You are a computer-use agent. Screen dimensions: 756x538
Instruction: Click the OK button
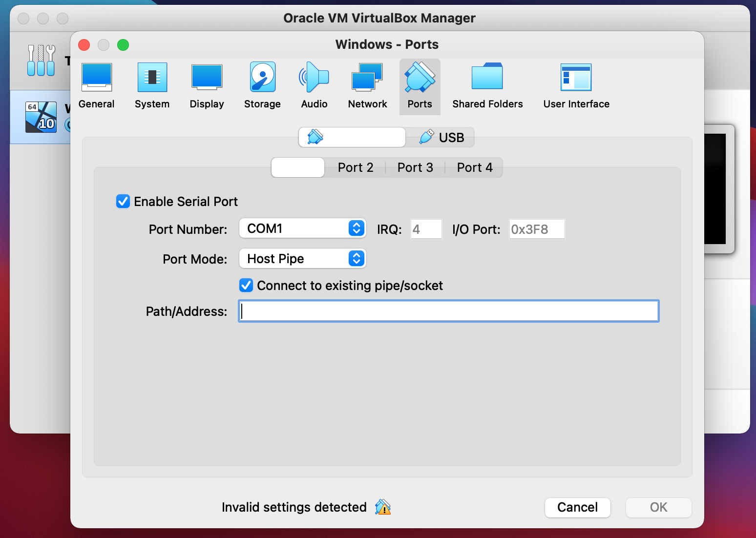658,507
